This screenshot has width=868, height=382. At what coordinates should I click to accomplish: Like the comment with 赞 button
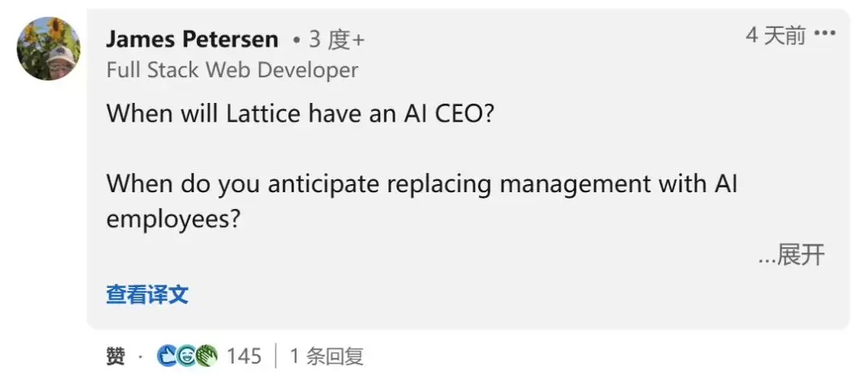click(x=116, y=356)
